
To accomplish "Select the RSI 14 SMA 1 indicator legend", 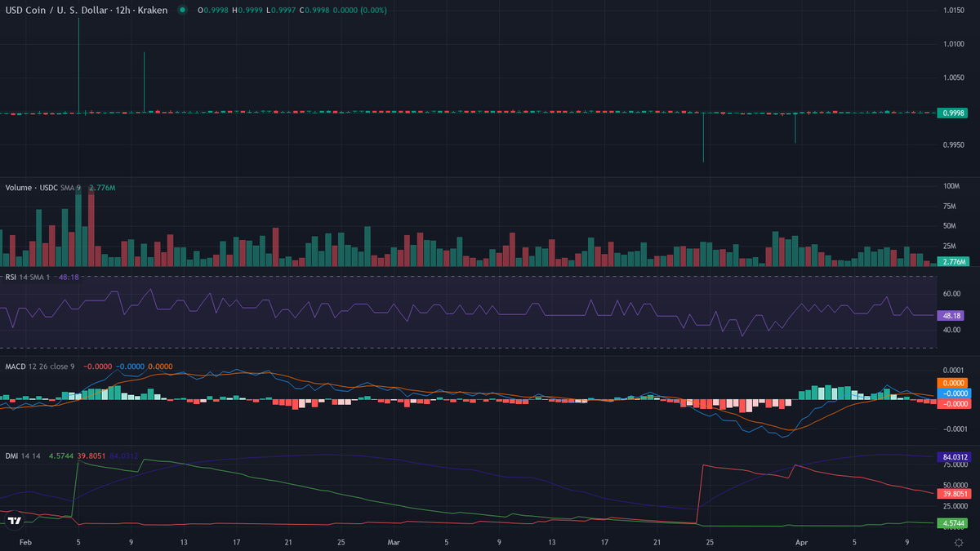I will [29, 278].
